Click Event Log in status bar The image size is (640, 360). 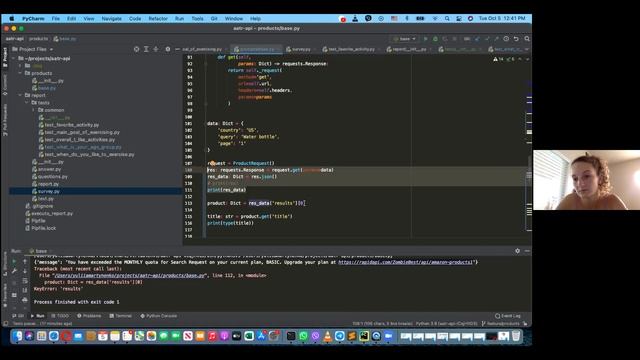click(508, 316)
